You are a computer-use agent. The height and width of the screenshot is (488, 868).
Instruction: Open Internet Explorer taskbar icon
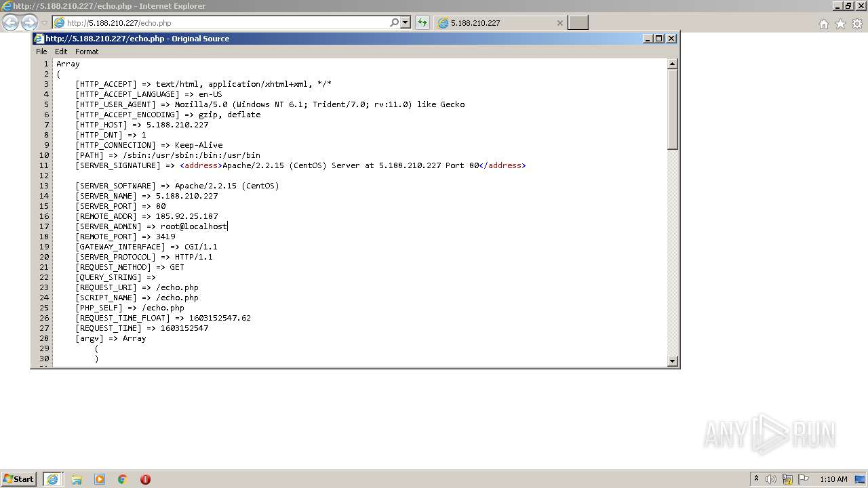52,479
